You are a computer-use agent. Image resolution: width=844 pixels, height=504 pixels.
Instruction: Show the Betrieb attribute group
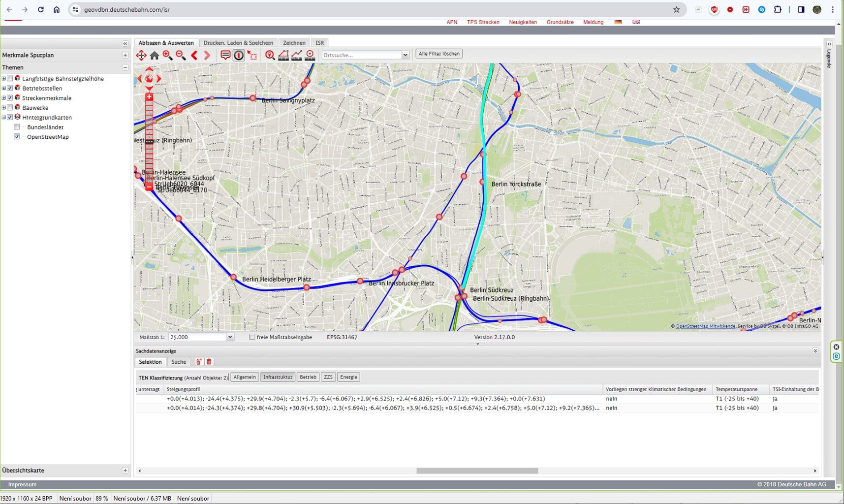click(308, 377)
